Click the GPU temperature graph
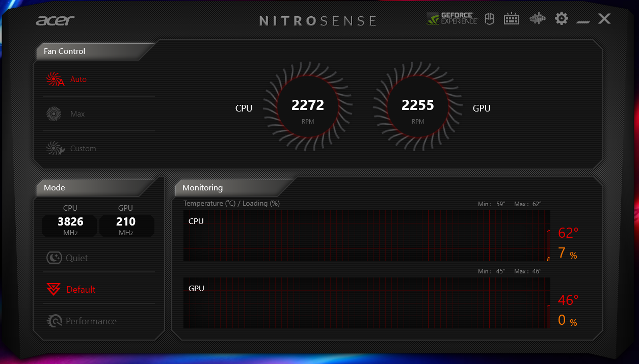The image size is (639, 364). tap(367, 303)
